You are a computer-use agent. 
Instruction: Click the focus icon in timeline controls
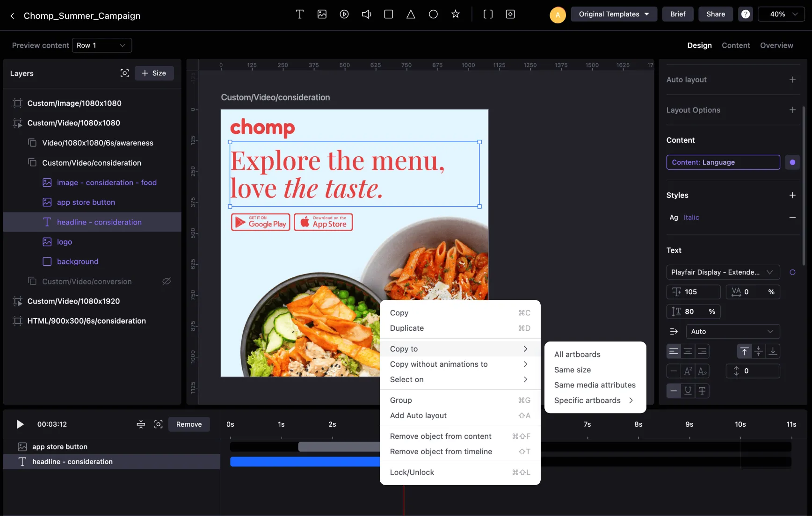(x=159, y=424)
